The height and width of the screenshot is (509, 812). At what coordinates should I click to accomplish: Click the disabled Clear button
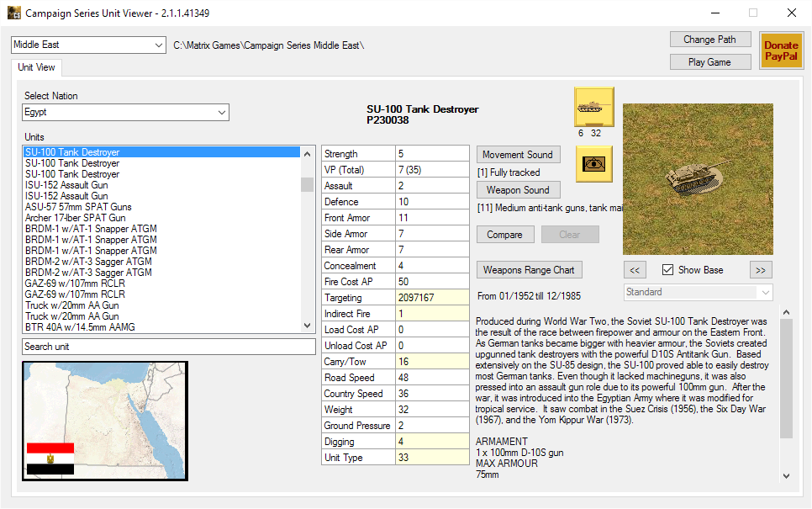(570, 235)
